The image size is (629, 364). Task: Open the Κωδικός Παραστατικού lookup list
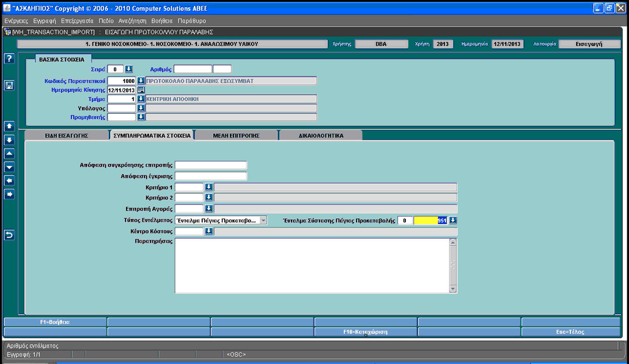[x=141, y=81]
